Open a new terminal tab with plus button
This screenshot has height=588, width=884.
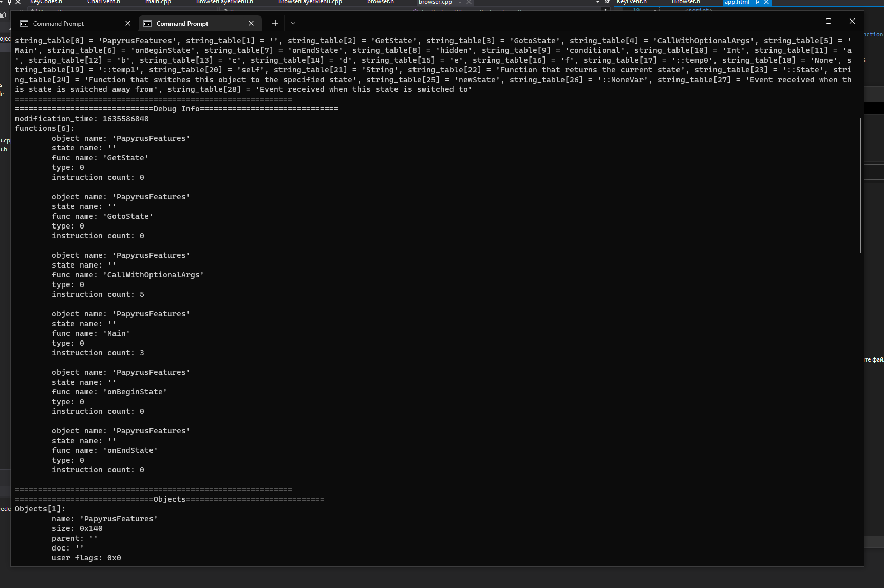275,23
